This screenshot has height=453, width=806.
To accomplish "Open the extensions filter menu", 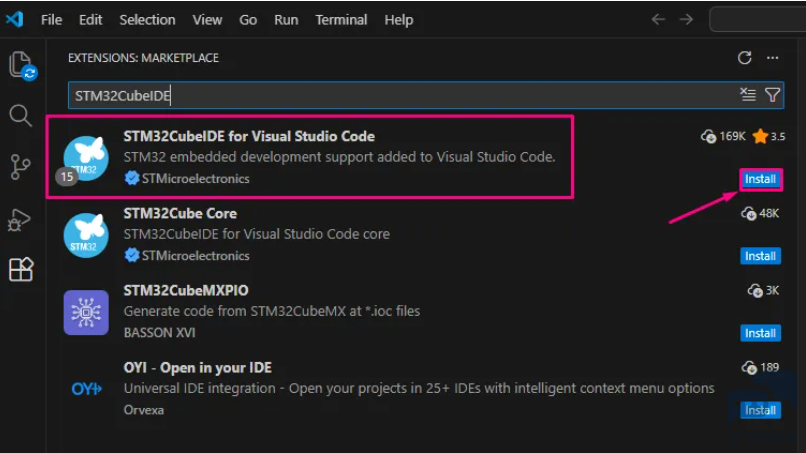I will tap(773, 95).
